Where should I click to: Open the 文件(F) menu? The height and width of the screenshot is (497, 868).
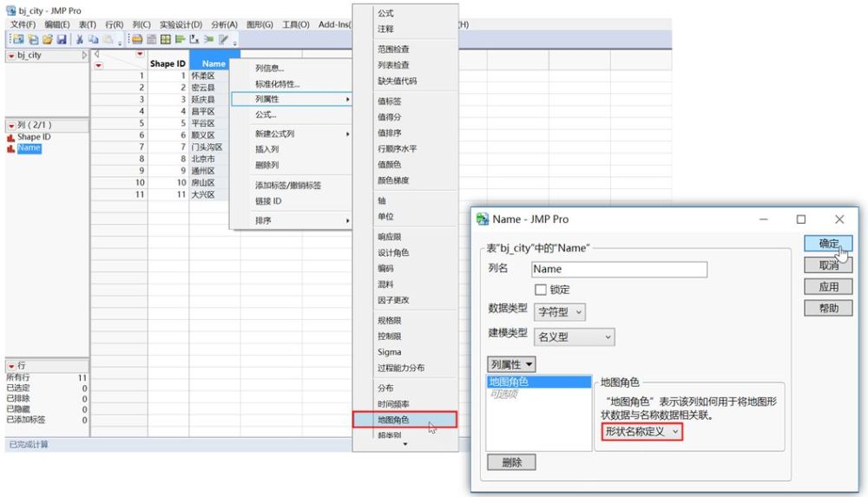23,24
